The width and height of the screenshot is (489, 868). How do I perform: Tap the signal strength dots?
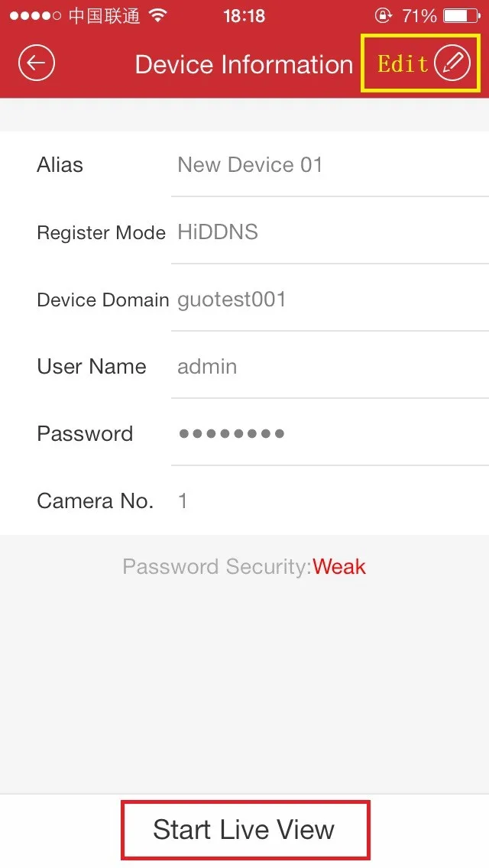point(32,15)
